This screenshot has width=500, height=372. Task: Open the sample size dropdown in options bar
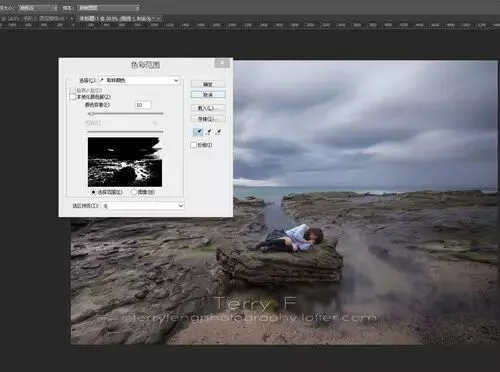(x=38, y=8)
